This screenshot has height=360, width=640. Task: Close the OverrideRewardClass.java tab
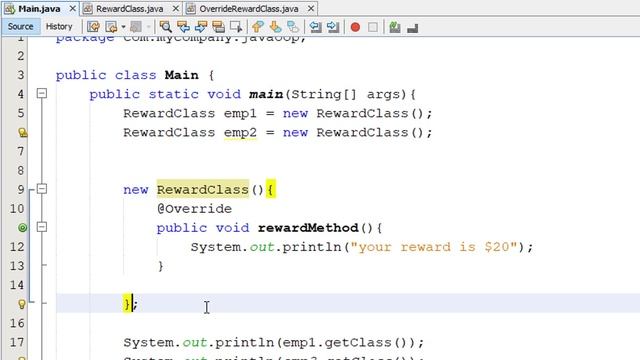point(311,9)
